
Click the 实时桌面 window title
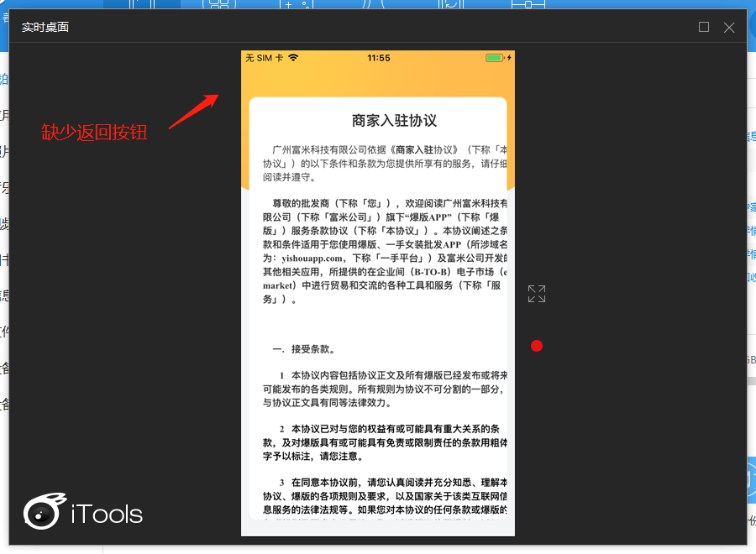pyautogui.click(x=45, y=27)
